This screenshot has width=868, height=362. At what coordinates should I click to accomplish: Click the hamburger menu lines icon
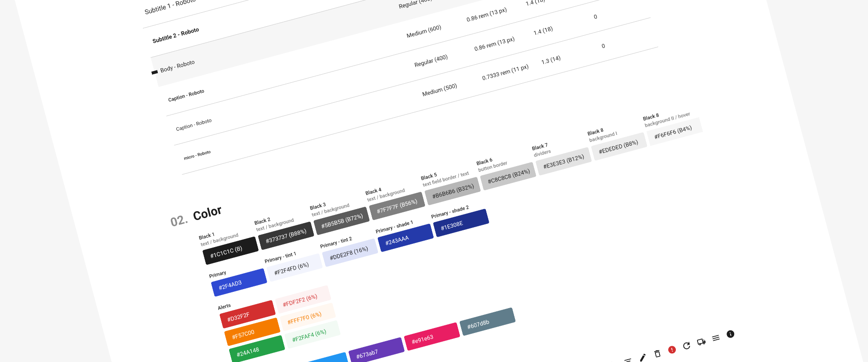pos(716,338)
